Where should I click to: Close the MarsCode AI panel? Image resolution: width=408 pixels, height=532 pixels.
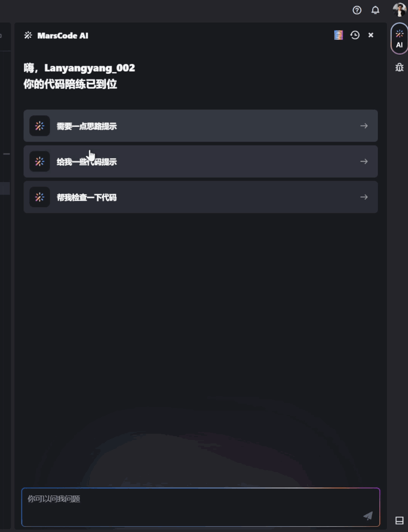tap(371, 35)
